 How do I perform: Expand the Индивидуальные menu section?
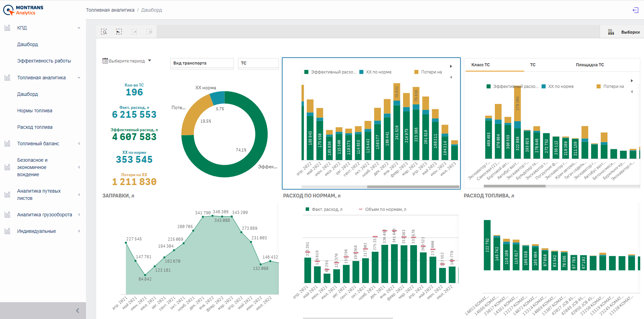pyautogui.click(x=79, y=231)
